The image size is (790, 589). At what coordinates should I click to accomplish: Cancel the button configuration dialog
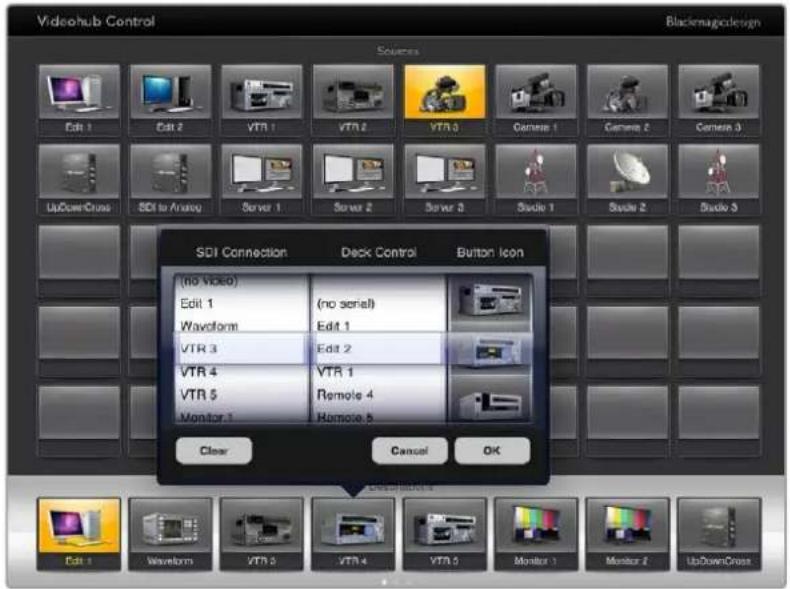coord(409,450)
